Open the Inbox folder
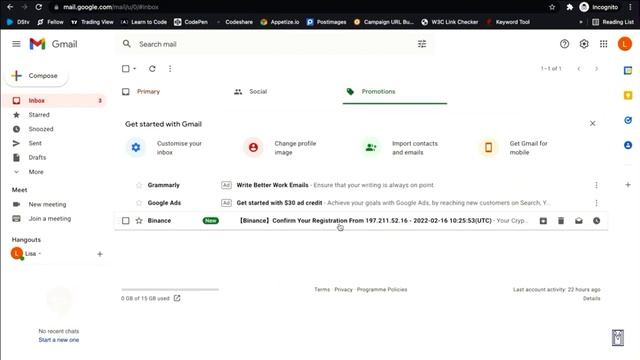 [55, 100]
